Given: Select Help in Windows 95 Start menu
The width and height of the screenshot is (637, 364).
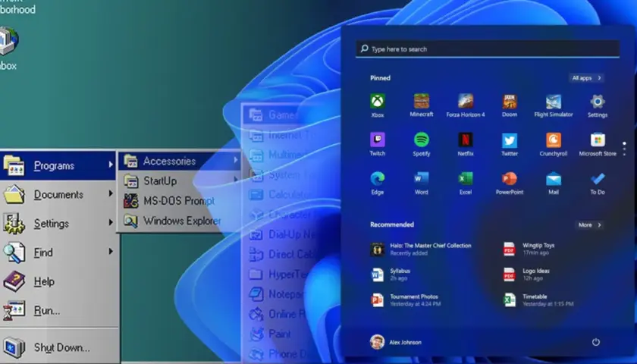Looking at the screenshot, I should 58,281.
